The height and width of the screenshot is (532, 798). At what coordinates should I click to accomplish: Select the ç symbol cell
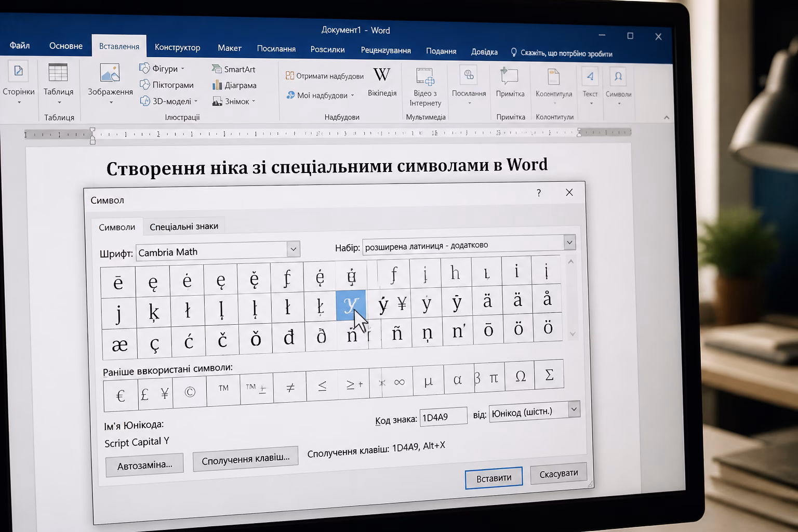[x=154, y=343]
